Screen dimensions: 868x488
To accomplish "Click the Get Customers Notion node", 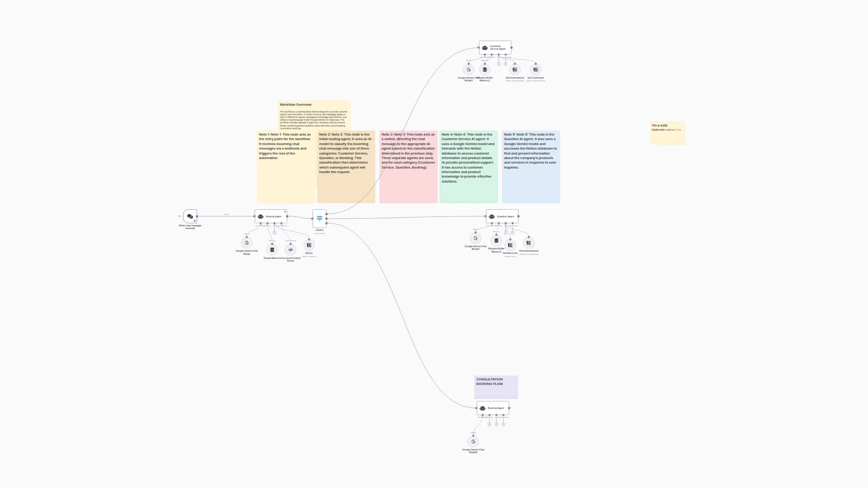I will (536, 70).
